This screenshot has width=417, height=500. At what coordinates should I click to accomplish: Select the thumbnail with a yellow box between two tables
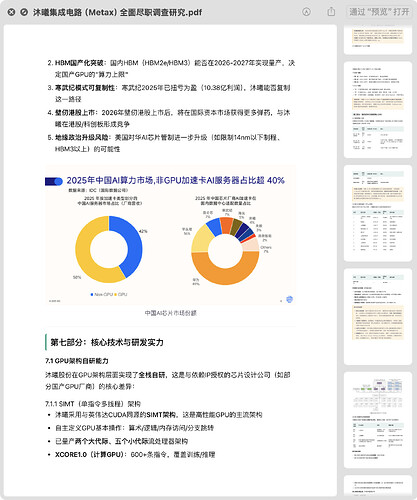[x=378, y=213]
